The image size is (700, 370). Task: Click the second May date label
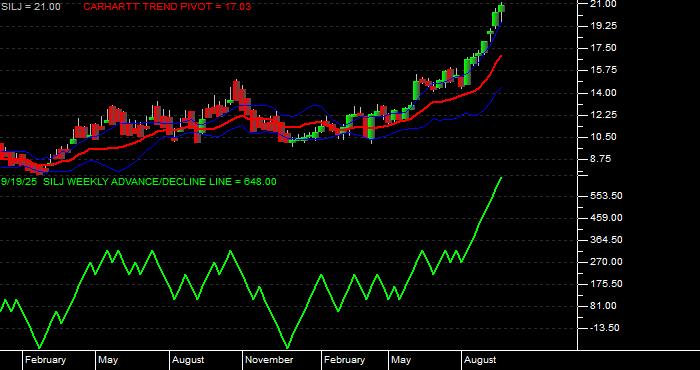(400, 360)
